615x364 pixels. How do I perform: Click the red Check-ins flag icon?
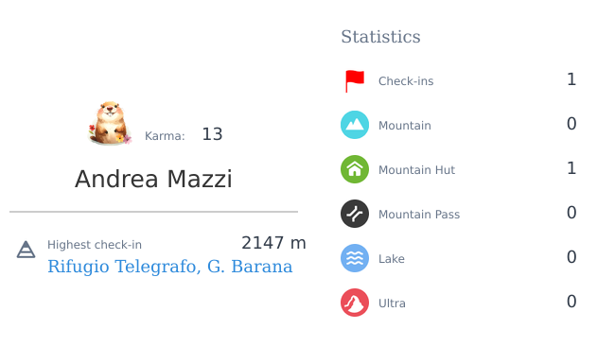pyautogui.click(x=355, y=81)
